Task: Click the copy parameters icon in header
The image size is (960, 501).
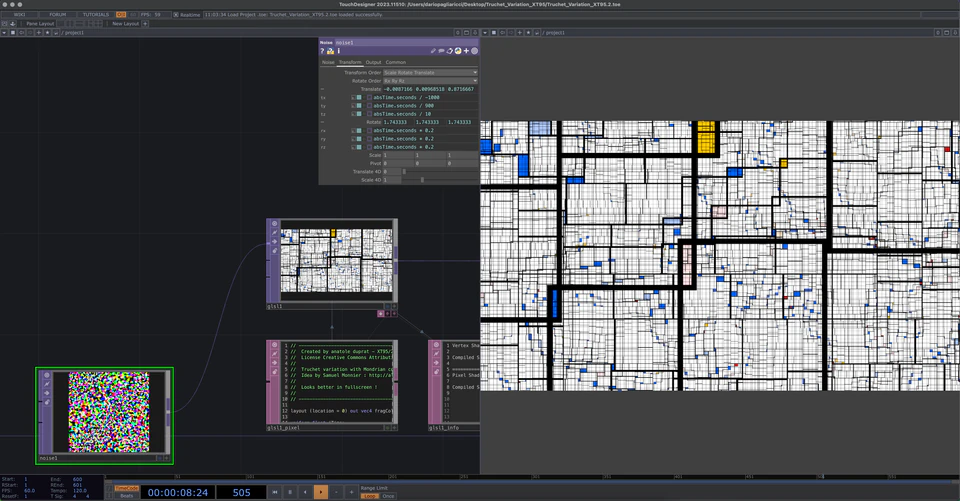Action: [449, 51]
